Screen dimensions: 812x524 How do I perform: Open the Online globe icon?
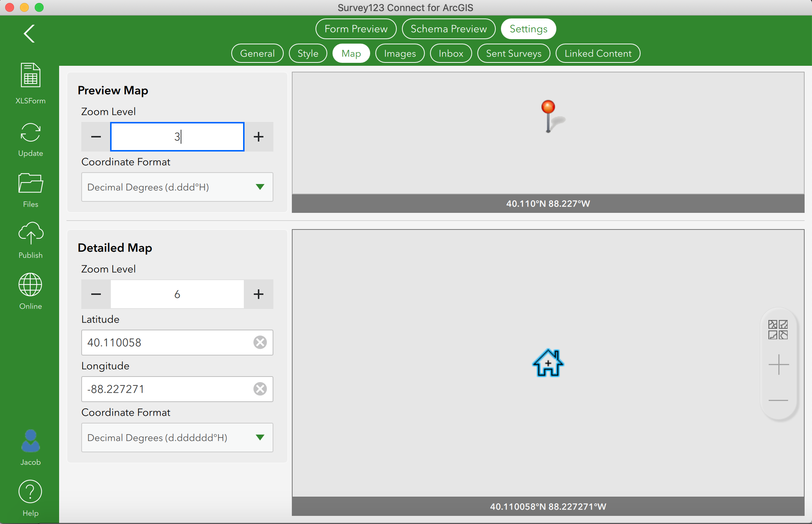point(30,285)
